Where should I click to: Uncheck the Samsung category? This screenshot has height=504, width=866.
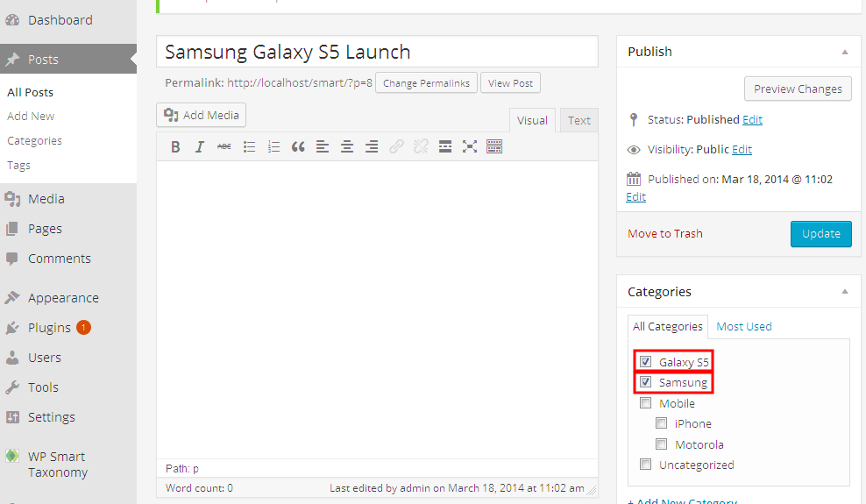[645, 382]
